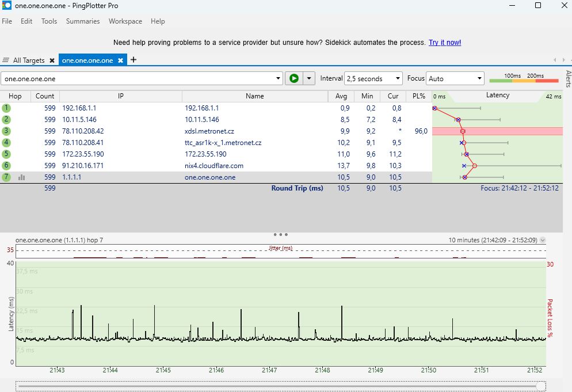
Task: Open the Workspace menu
Action: [x=125, y=21]
